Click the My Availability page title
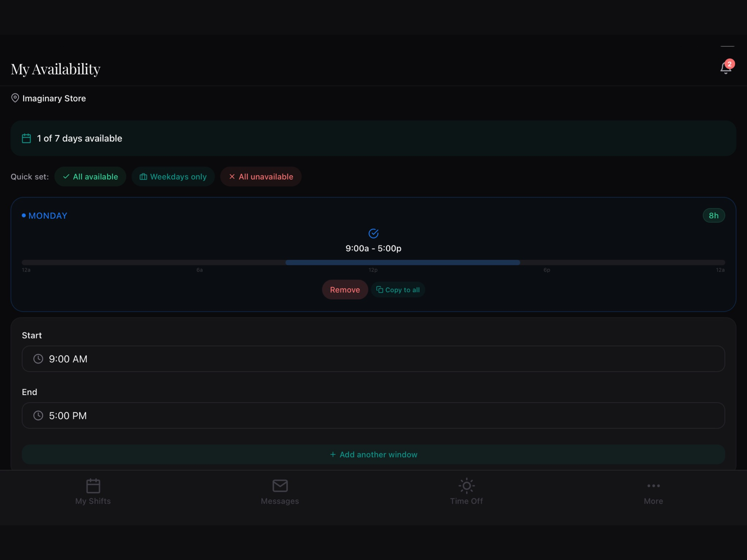The width and height of the screenshot is (747, 560). (x=56, y=69)
